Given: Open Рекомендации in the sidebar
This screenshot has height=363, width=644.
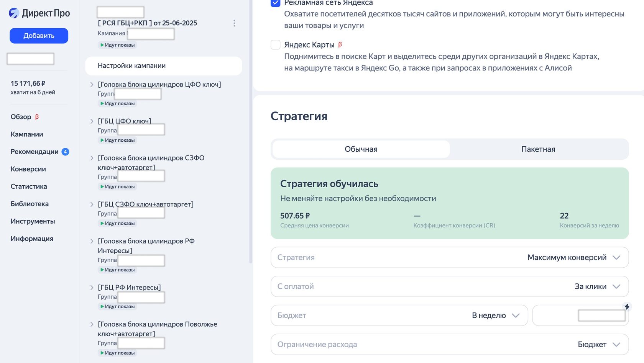Looking at the screenshot, I should [34, 152].
